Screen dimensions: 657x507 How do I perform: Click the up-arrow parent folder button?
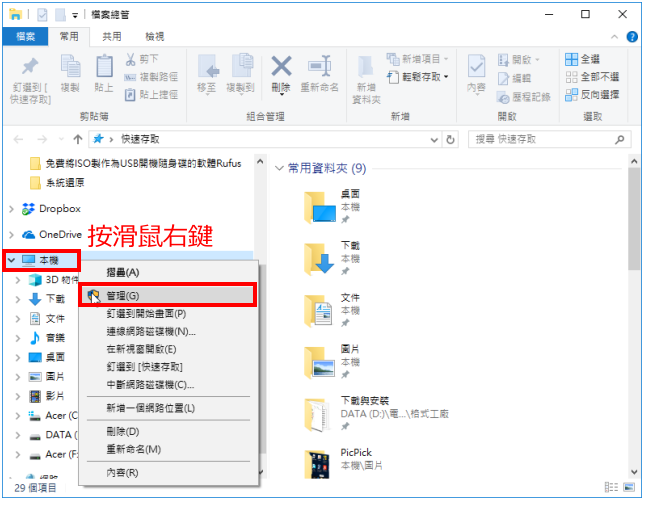pos(78,139)
